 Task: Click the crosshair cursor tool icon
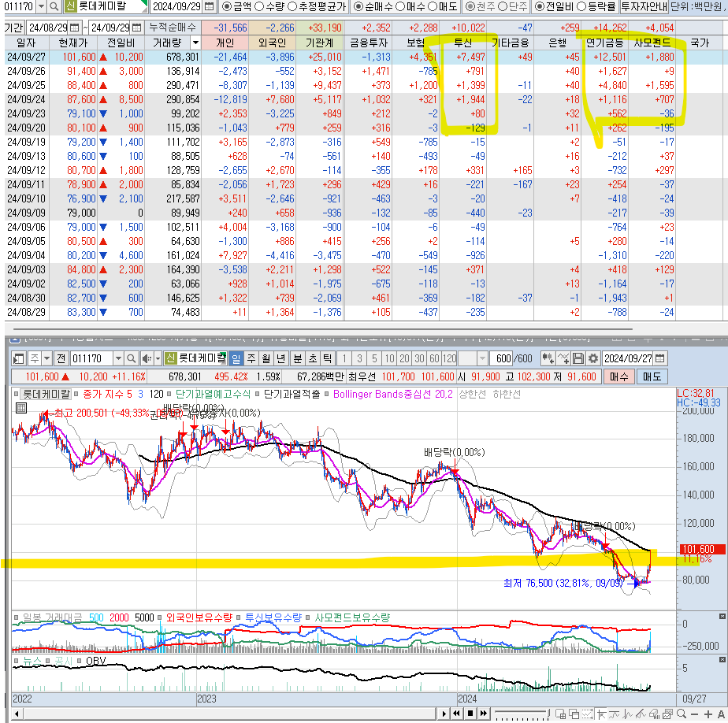tap(602, 714)
